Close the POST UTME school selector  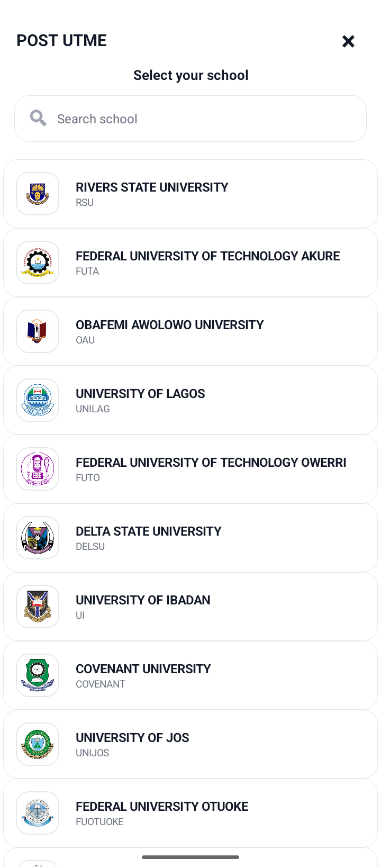tap(348, 41)
